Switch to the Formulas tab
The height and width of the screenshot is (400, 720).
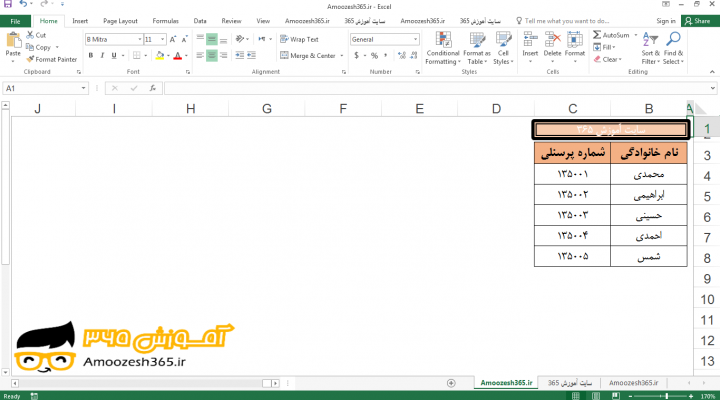pos(165,21)
